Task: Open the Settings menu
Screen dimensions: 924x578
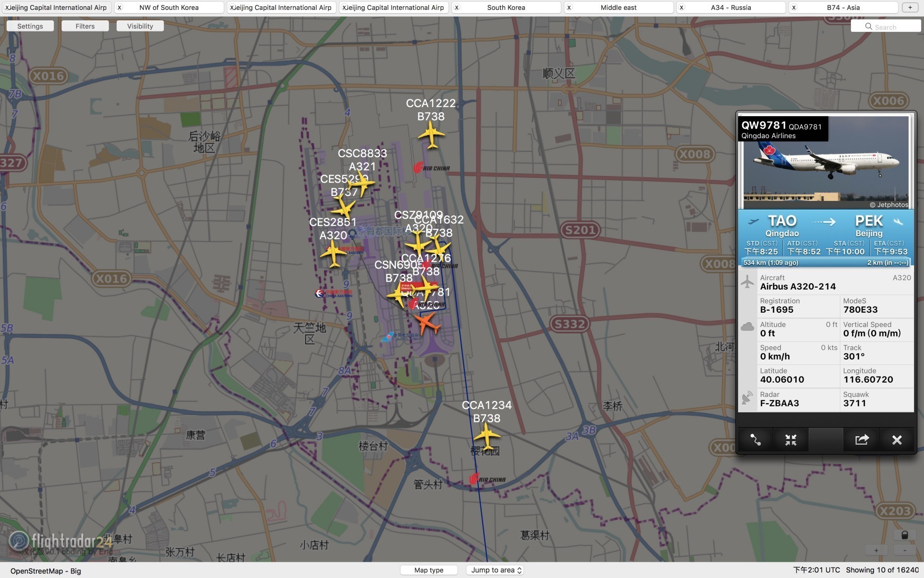Action: 30,26
